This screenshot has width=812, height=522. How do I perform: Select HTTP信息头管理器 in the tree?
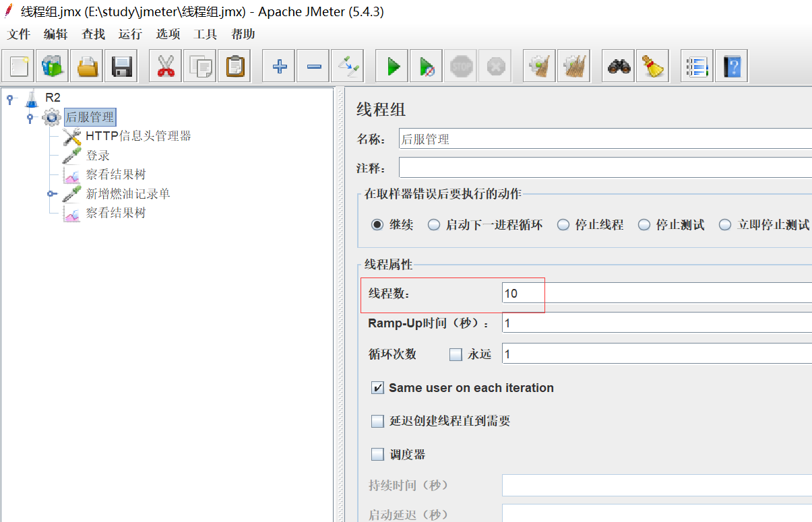coord(138,136)
